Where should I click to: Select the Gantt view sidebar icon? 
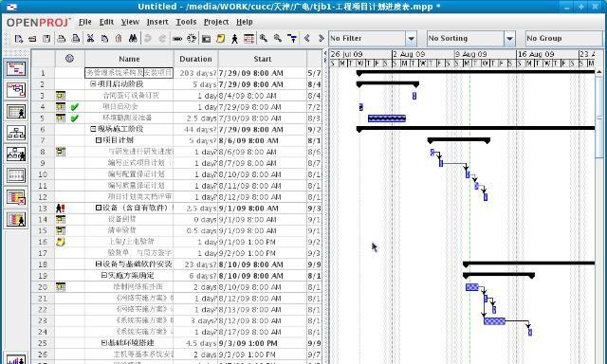point(16,69)
